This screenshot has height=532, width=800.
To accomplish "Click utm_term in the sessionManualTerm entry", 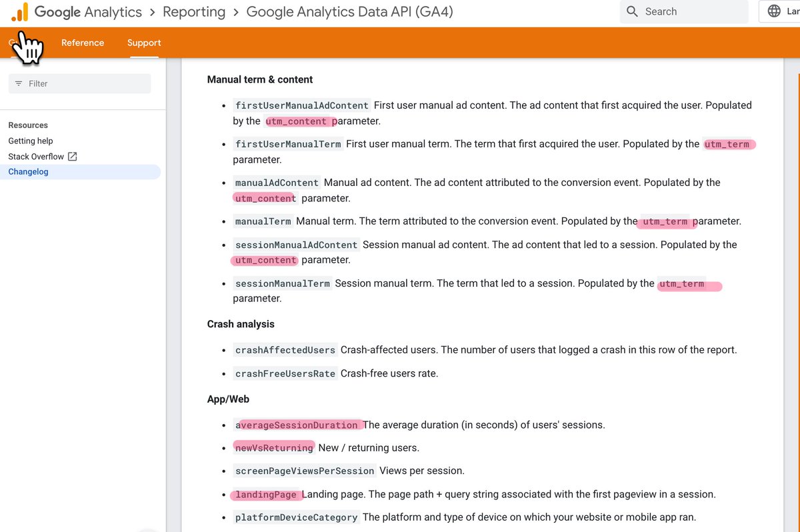I will (x=681, y=283).
